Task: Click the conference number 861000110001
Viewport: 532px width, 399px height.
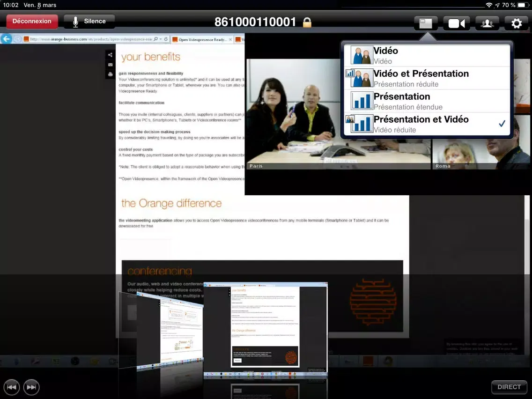Action: pos(255,22)
